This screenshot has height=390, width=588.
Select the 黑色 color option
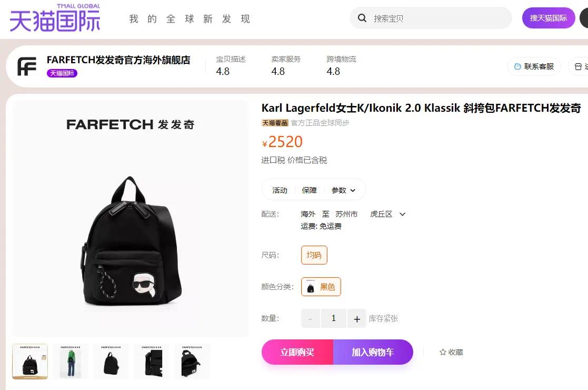[x=321, y=287]
